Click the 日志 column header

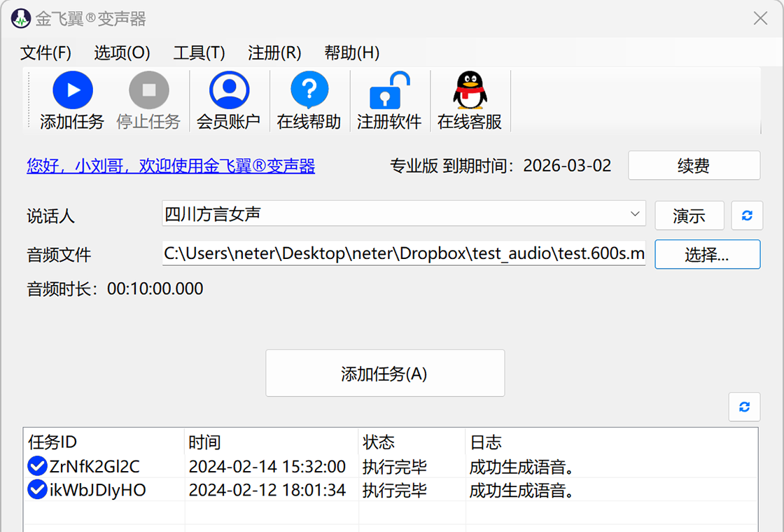[612, 442]
